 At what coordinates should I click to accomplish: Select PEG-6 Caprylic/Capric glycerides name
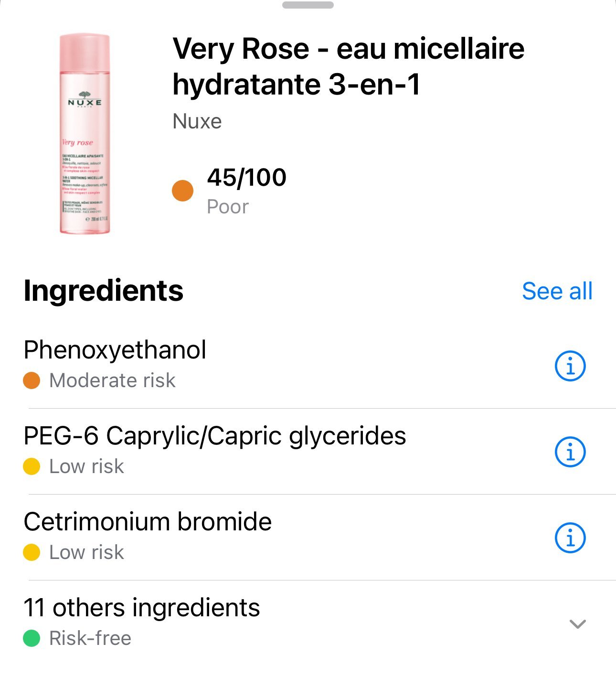pyautogui.click(x=215, y=436)
